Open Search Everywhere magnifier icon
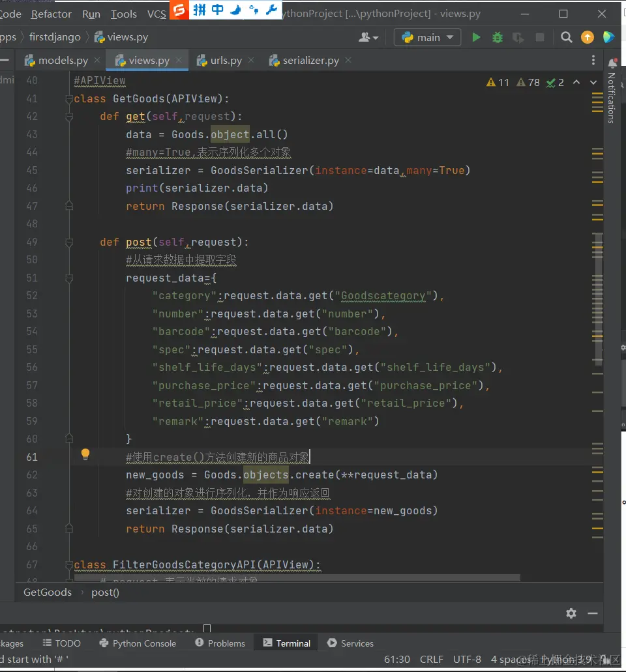Image resolution: width=626 pixels, height=672 pixels. click(x=567, y=38)
